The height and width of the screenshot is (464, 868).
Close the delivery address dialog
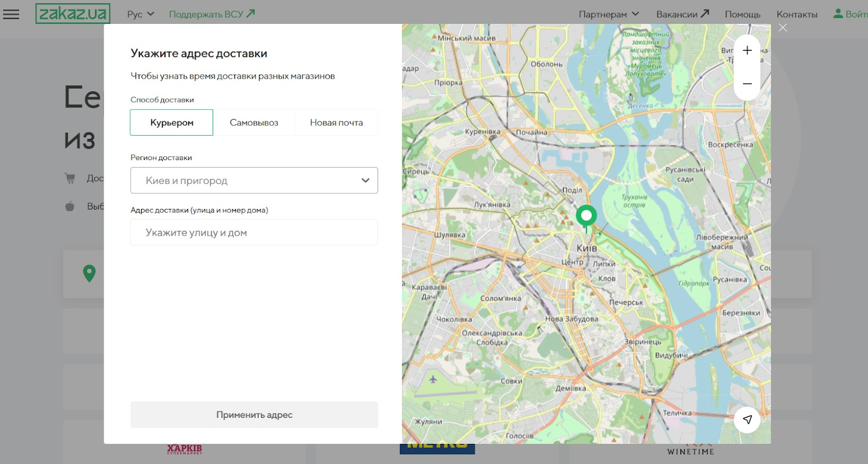[782, 28]
